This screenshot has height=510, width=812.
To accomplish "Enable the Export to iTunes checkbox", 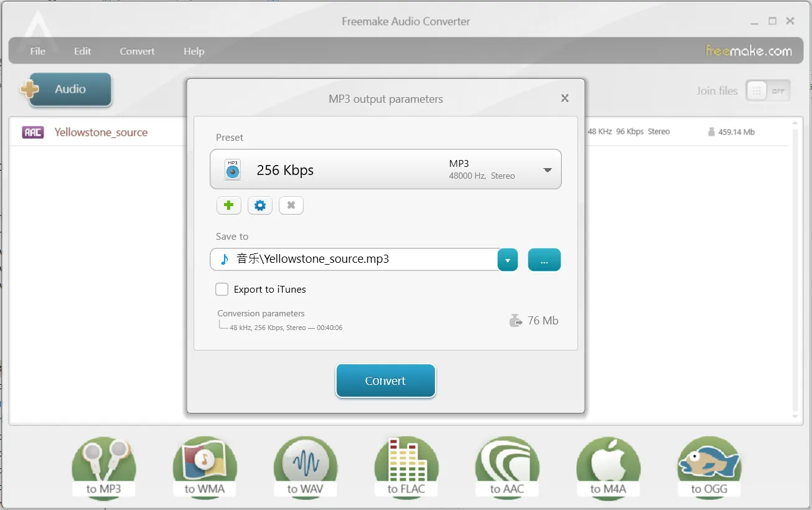I will click(x=222, y=290).
